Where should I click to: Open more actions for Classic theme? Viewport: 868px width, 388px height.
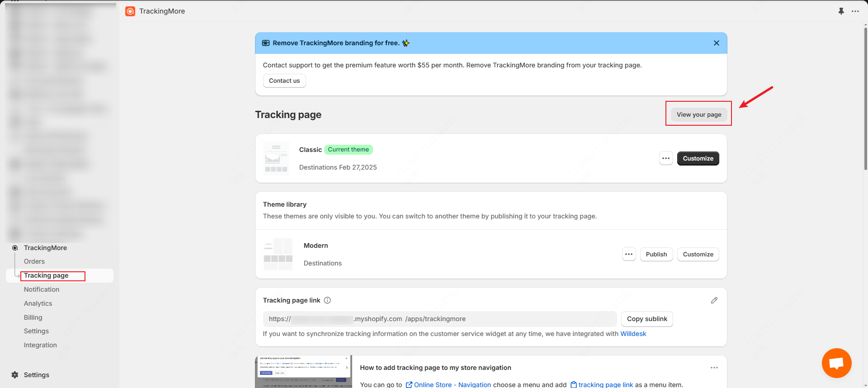pyautogui.click(x=666, y=158)
